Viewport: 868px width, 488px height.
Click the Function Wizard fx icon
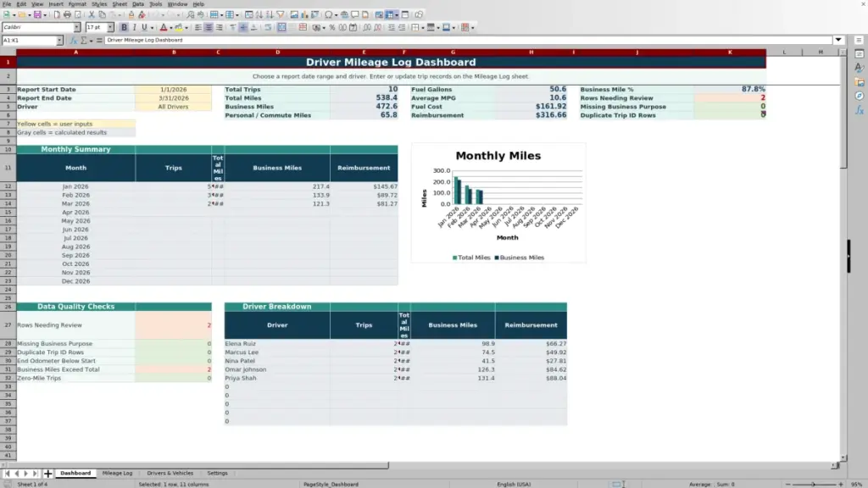73,41
